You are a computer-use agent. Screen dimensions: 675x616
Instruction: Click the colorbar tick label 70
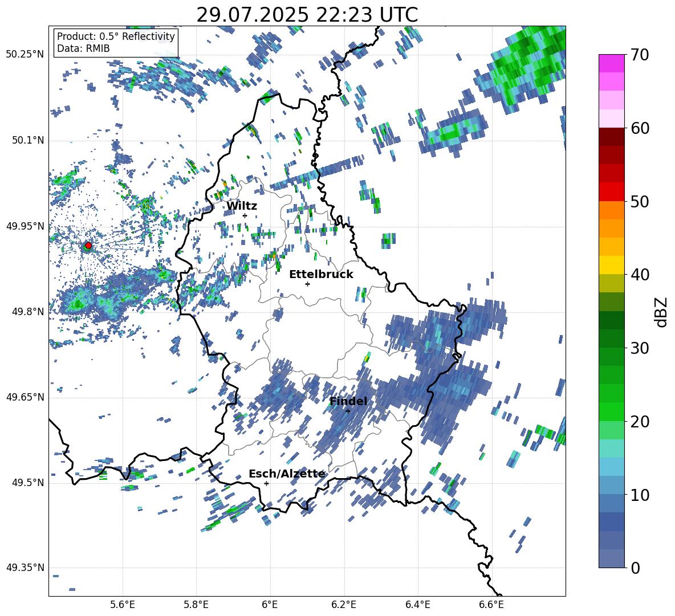[x=640, y=55]
